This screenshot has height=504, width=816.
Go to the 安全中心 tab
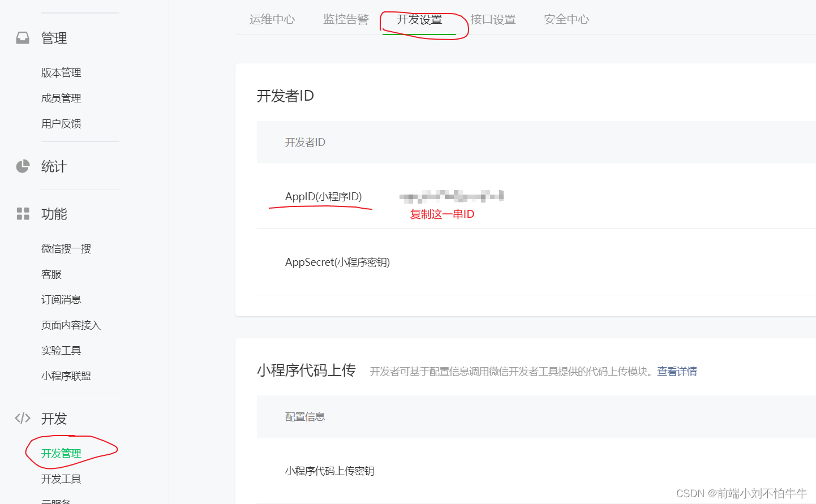coord(566,19)
